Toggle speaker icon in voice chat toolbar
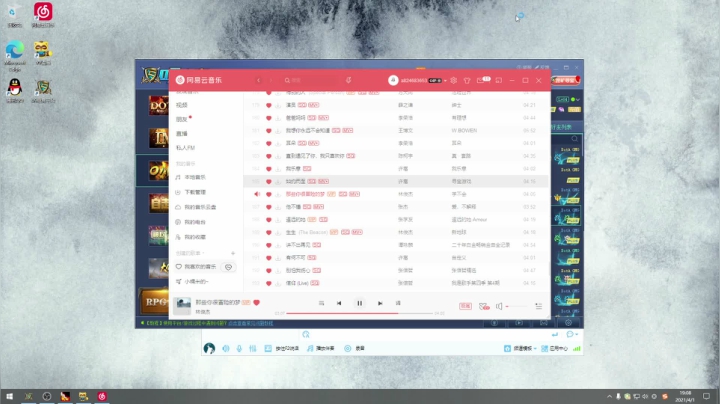 click(x=225, y=348)
